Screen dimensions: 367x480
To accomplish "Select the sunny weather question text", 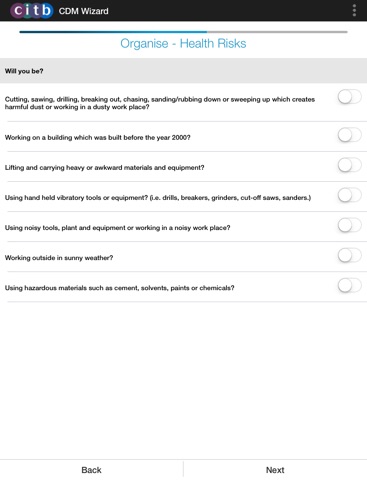I will pos(59,258).
